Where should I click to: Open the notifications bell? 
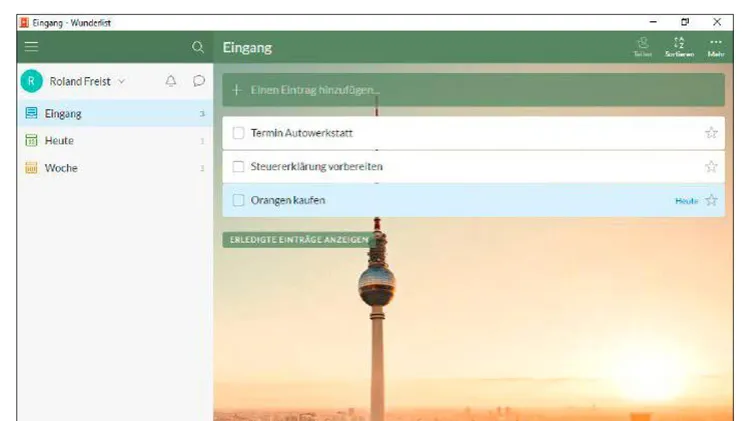coord(171,81)
